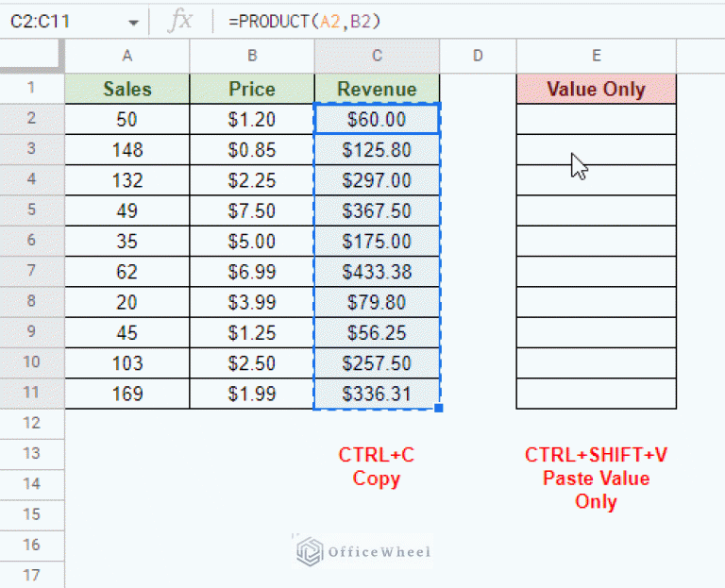
Task: Click the fx function icon
Action: (179, 21)
